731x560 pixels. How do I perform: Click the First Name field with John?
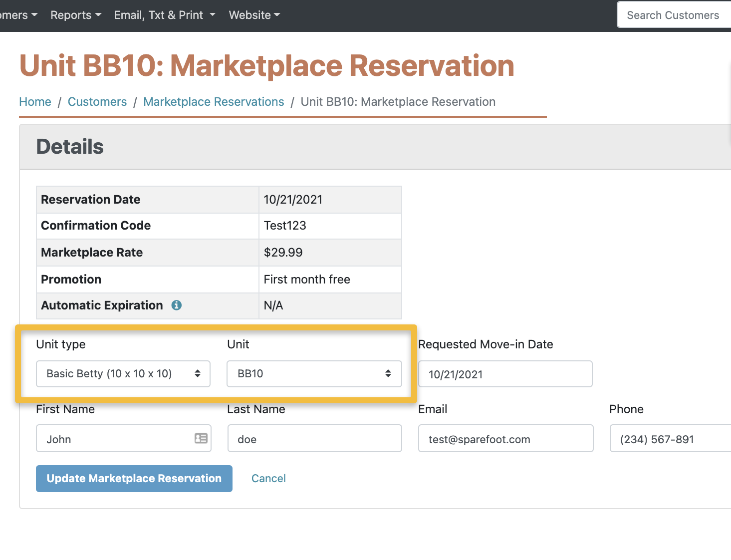[x=124, y=438]
